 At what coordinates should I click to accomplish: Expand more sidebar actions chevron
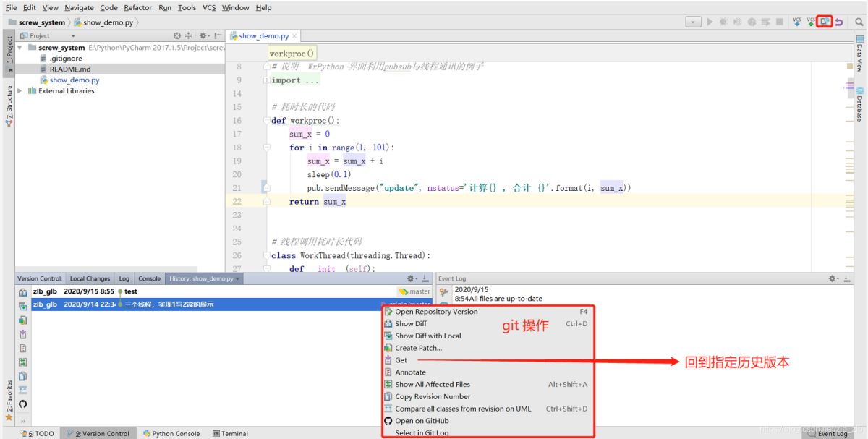[22, 421]
